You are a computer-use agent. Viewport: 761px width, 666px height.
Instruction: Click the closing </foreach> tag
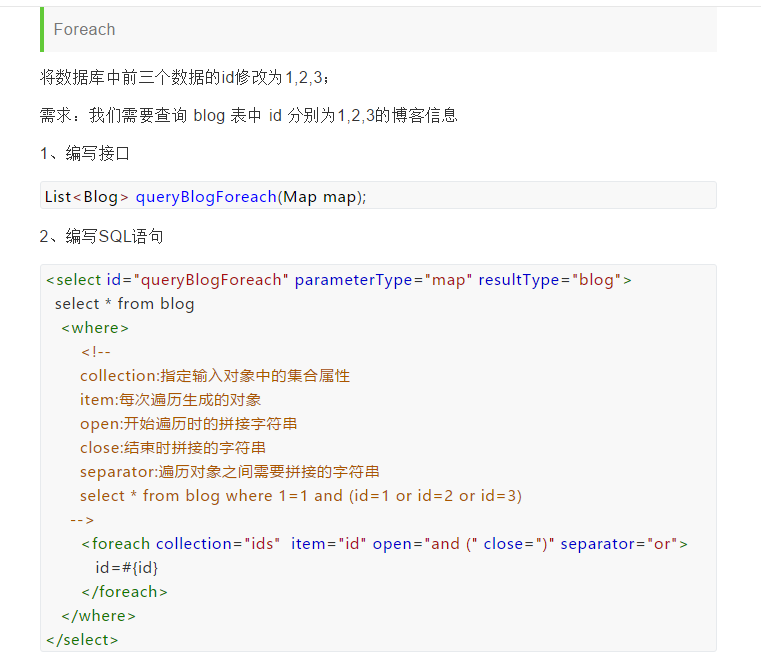tap(124, 592)
